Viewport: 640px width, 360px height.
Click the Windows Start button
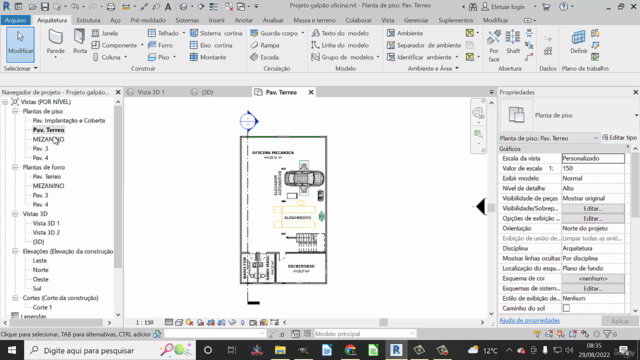coord(12,350)
